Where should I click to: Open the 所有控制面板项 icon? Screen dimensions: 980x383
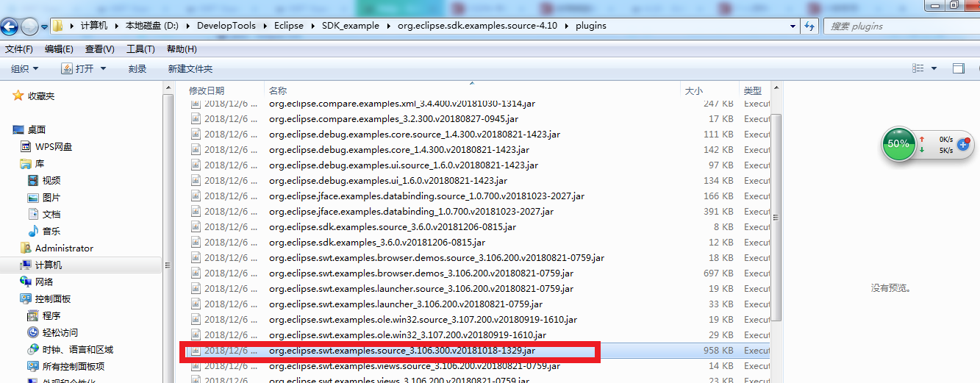[33, 366]
